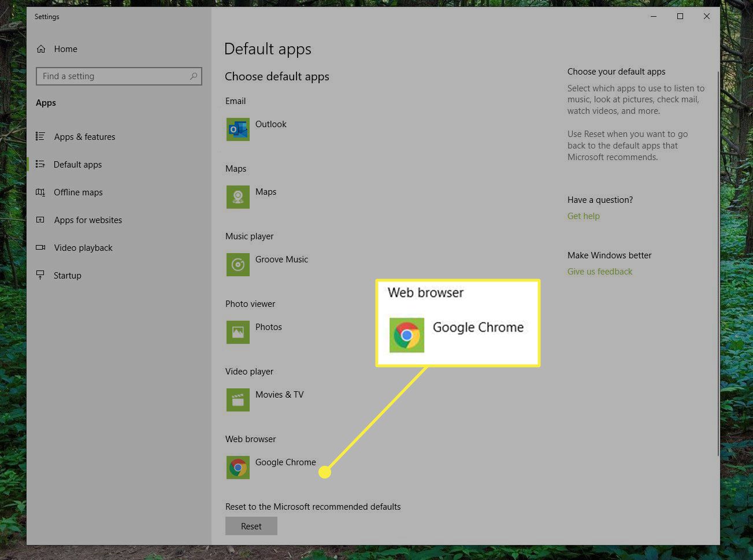753x560 pixels.
Task: Close the Settings window
Action: tap(707, 16)
